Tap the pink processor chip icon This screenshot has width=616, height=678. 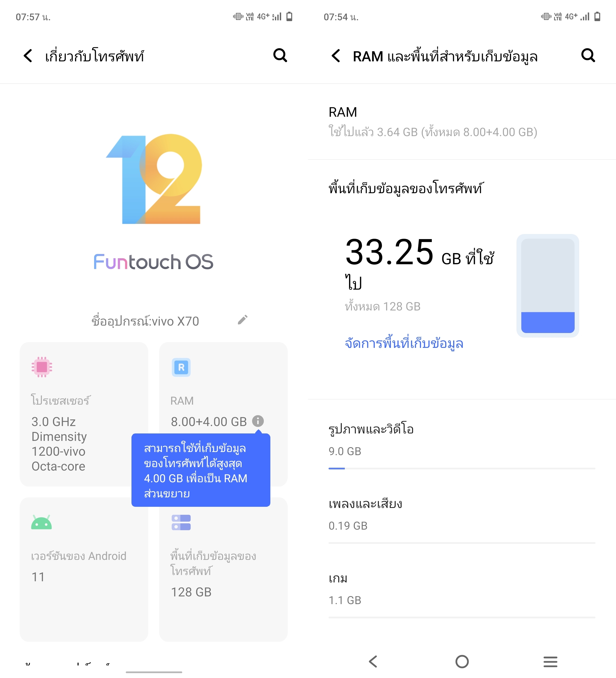coord(42,367)
